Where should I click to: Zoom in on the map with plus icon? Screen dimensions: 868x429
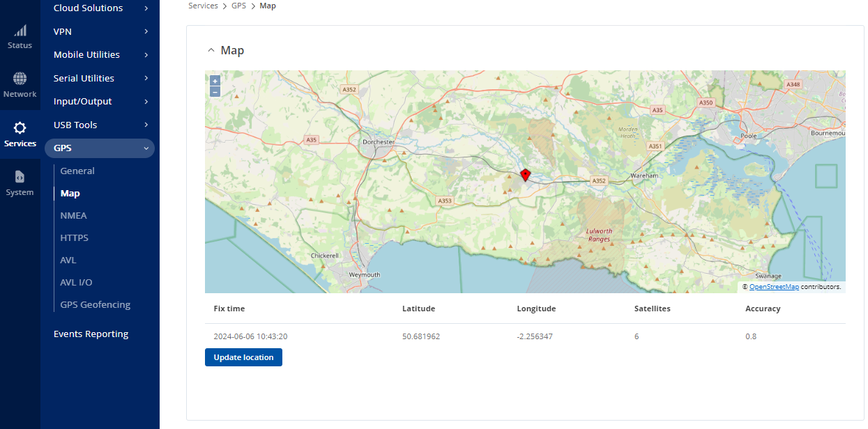point(214,80)
